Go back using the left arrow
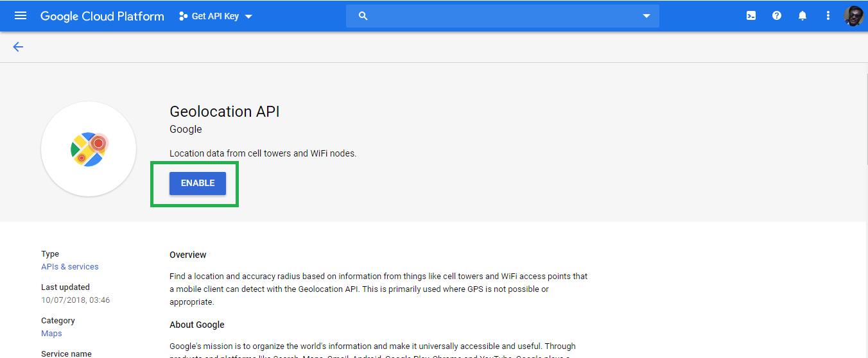Image resolution: width=868 pixels, height=358 pixels. pyautogui.click(x=18, y=47)
